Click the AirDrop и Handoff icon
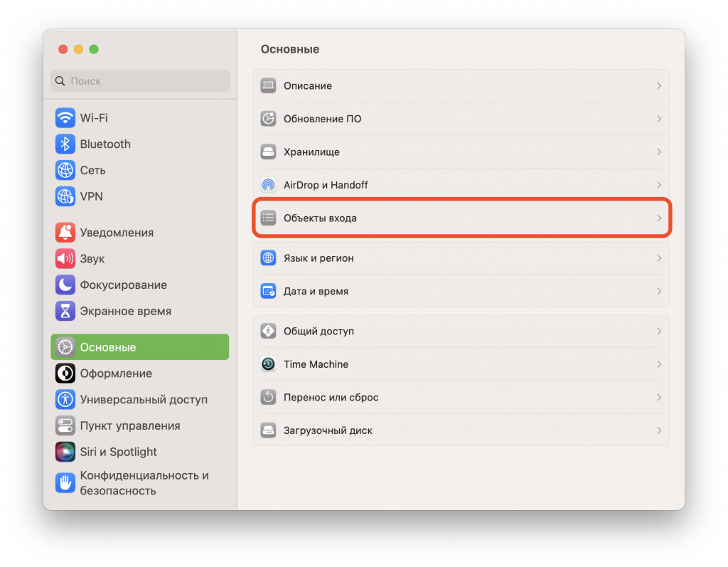This screenshot has height=567, width=728. coord(268,185)
